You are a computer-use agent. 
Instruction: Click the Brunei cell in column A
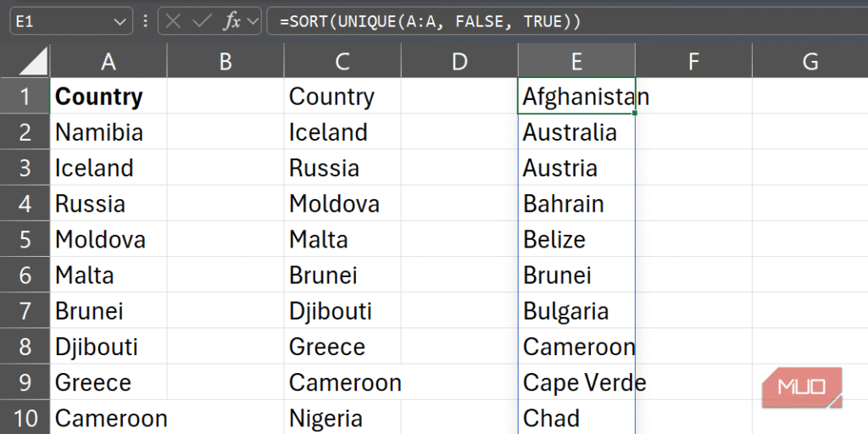pyautogui.click(x=108, y=310)
